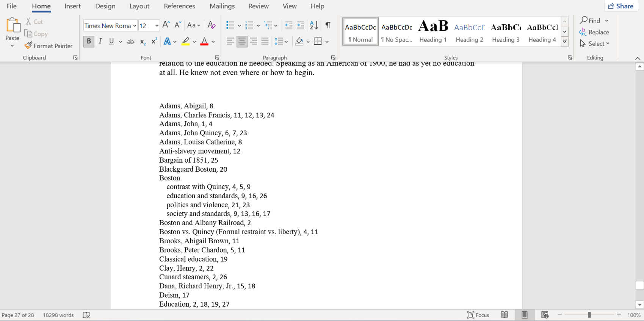Switch to the Review tab

click(259, 6)
